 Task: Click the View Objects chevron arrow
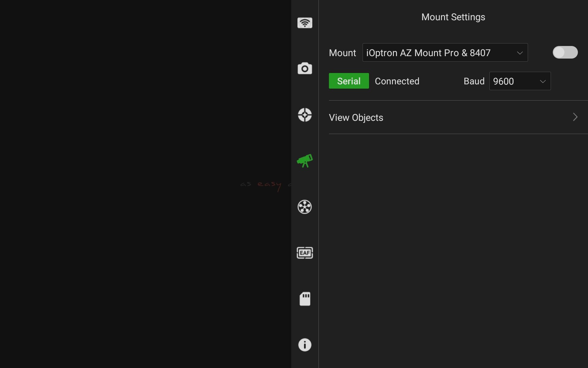click(575, 117)
